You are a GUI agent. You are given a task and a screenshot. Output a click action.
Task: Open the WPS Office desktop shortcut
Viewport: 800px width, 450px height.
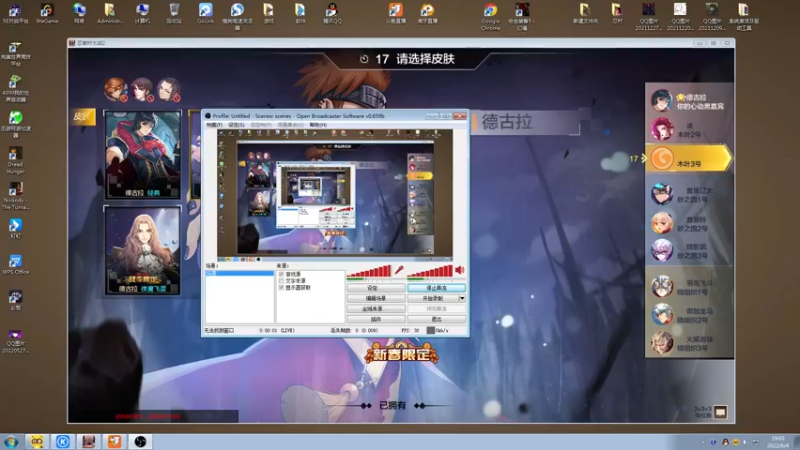click(x=15, y=265)
